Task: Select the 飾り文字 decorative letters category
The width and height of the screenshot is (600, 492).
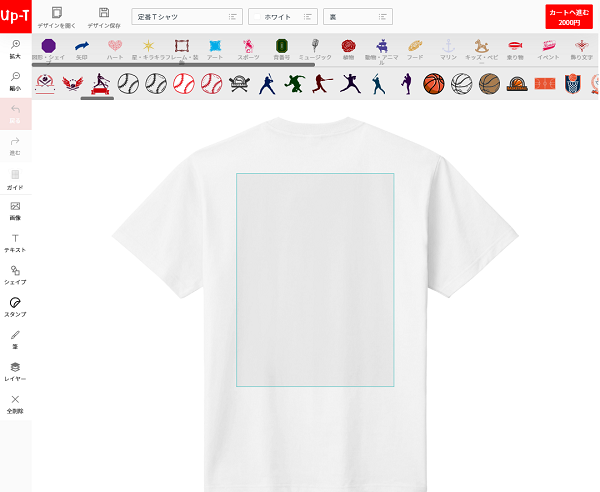Action: click(x=582, y=49)
